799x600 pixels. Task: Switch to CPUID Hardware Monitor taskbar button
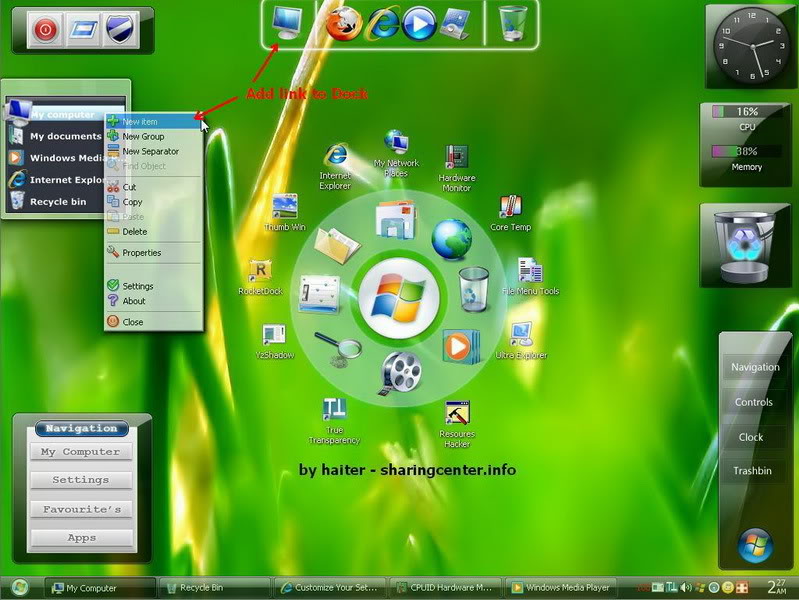coord(445,588)
